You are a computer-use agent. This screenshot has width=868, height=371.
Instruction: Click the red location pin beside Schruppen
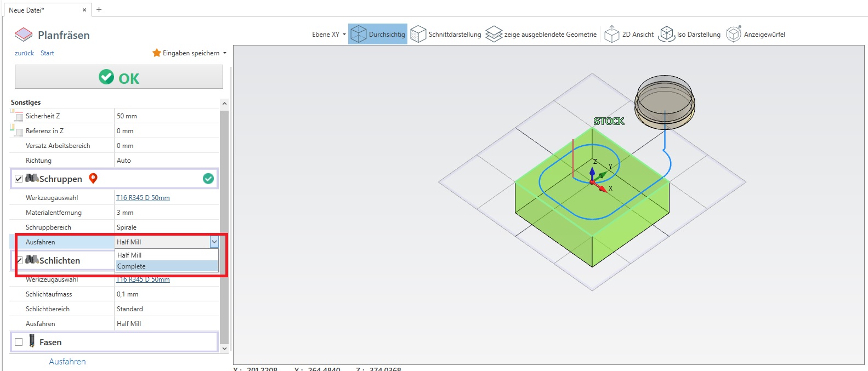click(x=93, y=178)
